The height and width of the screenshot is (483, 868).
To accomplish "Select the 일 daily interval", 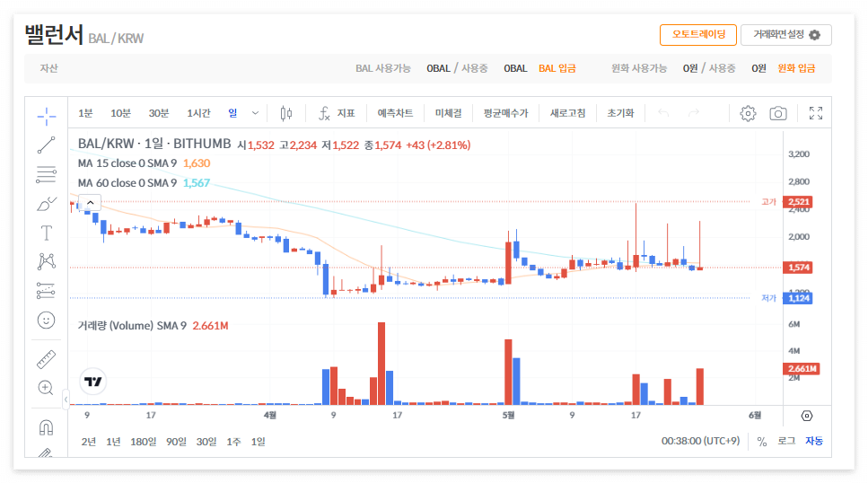I will point(233,113).
